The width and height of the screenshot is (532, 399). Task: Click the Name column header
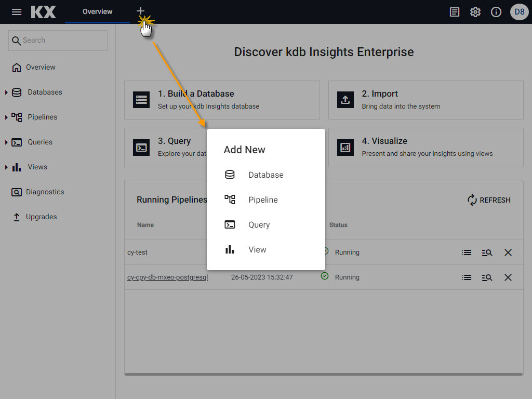145,225
